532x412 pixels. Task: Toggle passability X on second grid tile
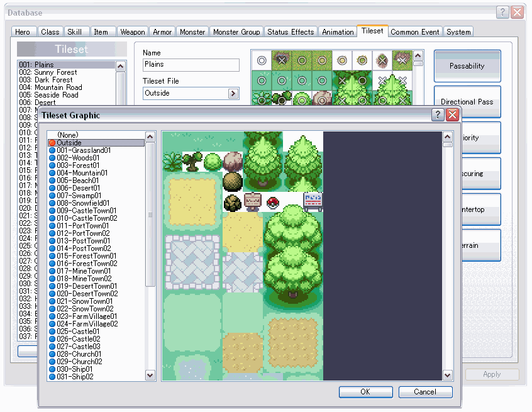[x=282, y=61]
